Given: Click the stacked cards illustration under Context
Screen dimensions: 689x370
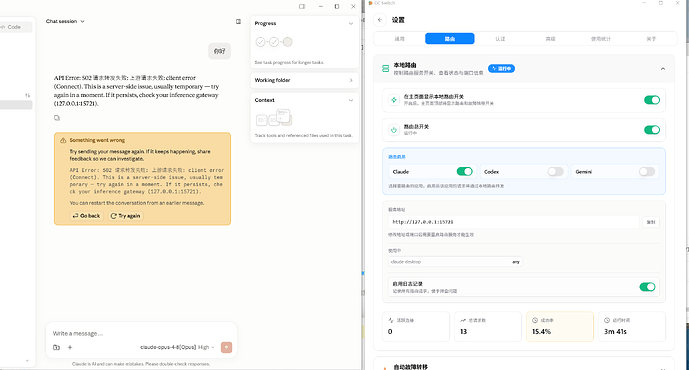Looking at the screenshot, I should point(274,118).
